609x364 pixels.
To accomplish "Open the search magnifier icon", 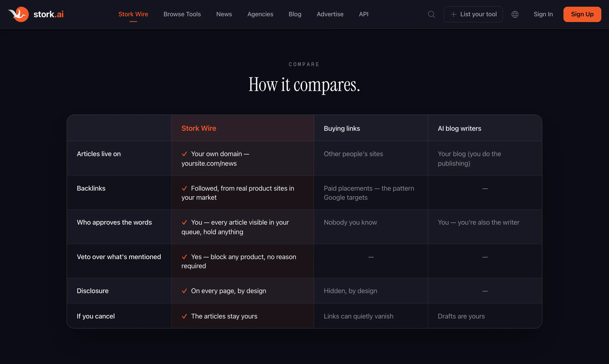I will 432,14.
